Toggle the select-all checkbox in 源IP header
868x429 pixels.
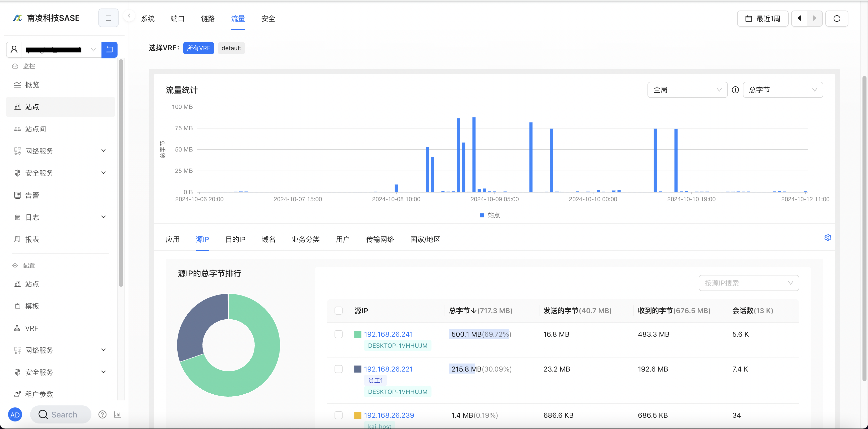338,311
